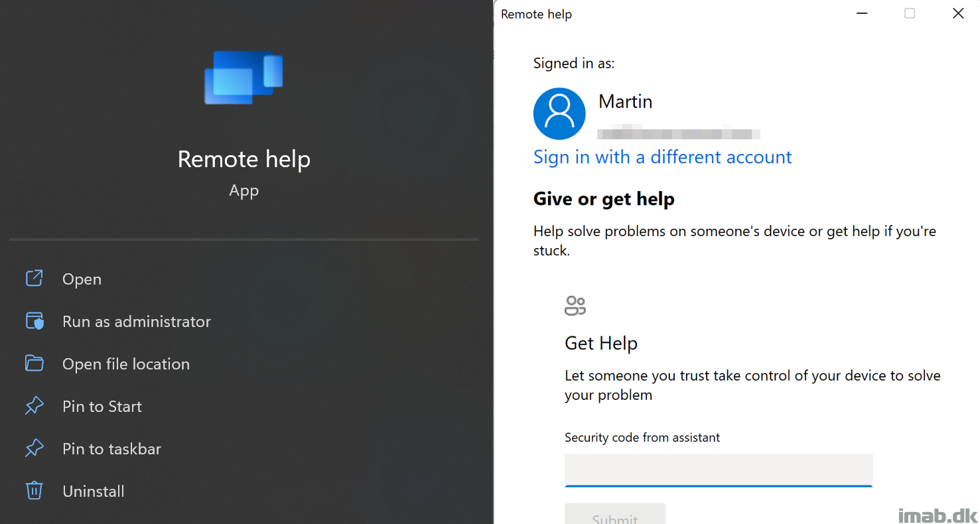Click the 'Remote help' window title

click(x=536, y=14)
